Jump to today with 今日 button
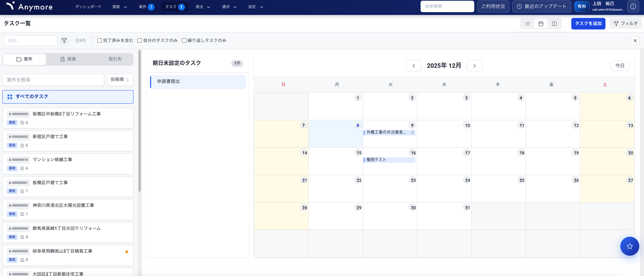Screen dimensions: 644x276 (620, 66)
